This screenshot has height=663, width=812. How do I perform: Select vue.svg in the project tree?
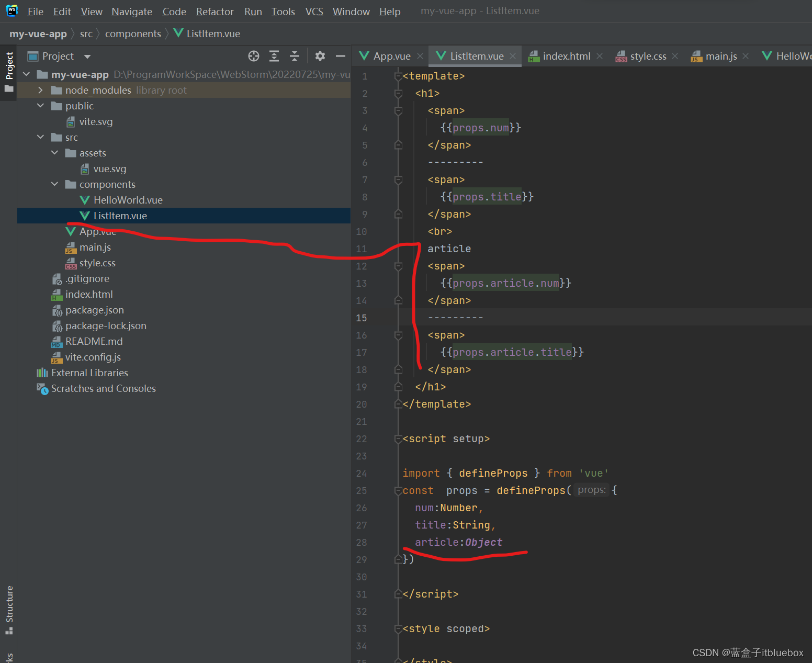(x=110, y=168)
